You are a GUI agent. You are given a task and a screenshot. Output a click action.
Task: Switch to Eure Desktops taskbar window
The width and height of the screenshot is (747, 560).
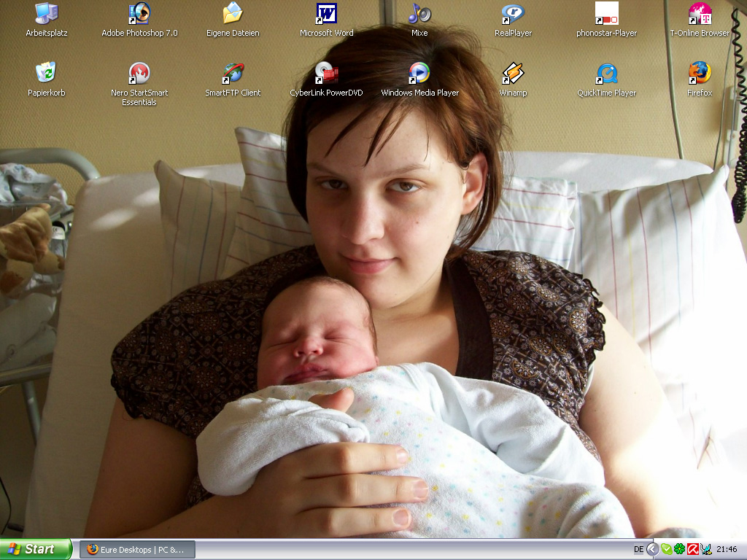137,549
